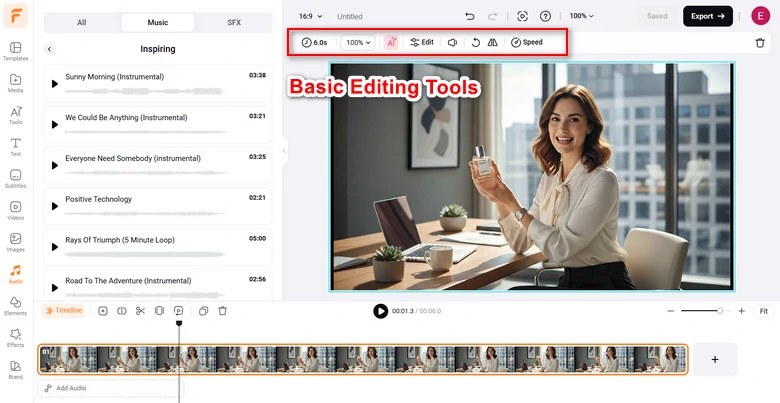
Task: Play the video with the timeline play button
Action: point(381,311)
